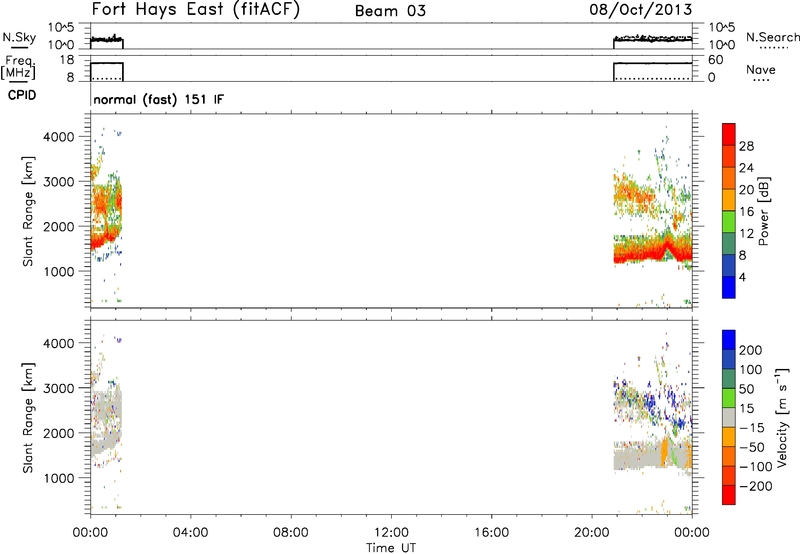Select the "Freq. [MHz]" axis label
Screen dimensions: 800x554
pos(18,67)
